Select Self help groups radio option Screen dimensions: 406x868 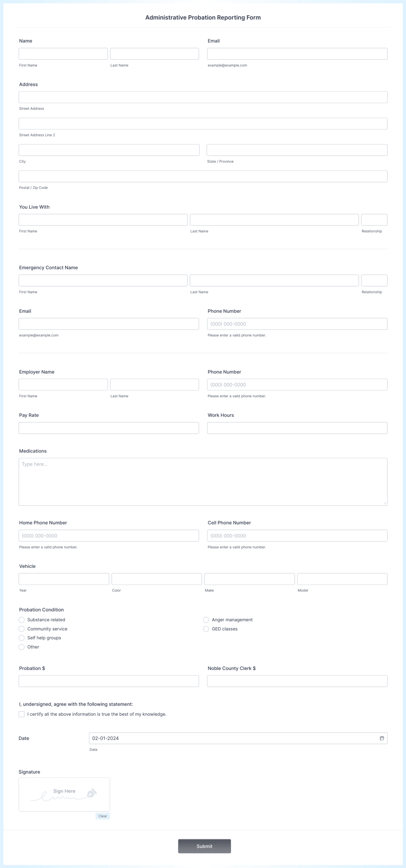[22, 638]
